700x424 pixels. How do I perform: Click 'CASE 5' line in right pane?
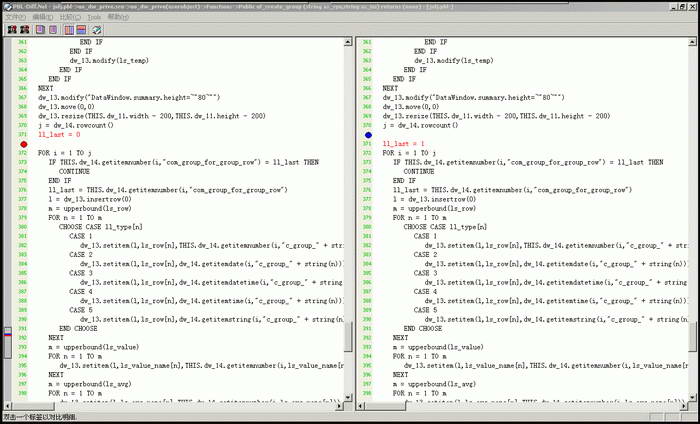click(x=425, y=310)
